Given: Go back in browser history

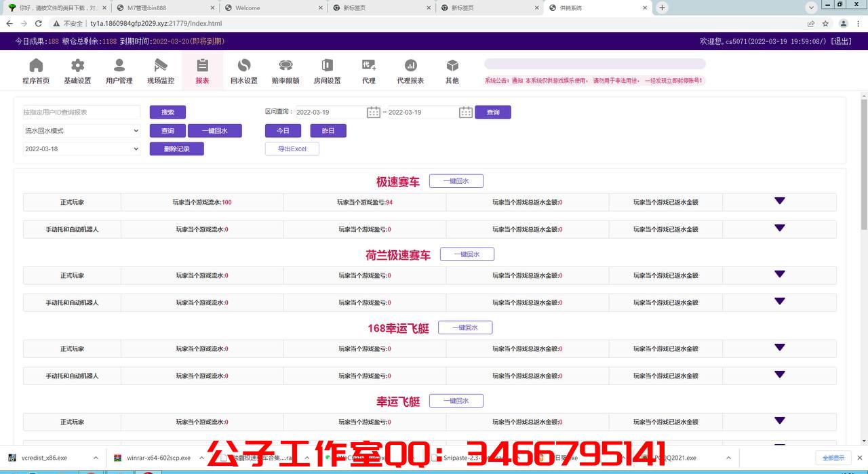Looking at the screenshot, I should pos(9,23).
